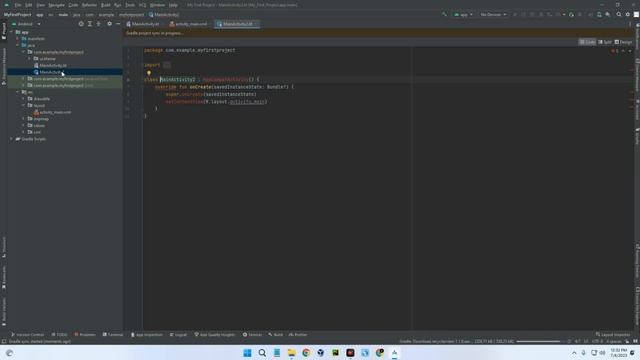Switch editor to Design view
Viewport: 640px width, 360px height.
[623, 42]
